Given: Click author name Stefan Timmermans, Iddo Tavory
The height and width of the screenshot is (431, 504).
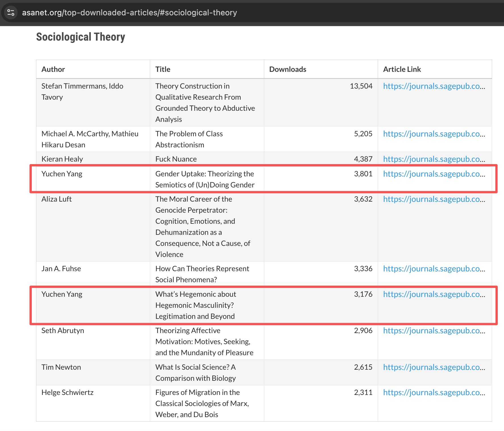Looking at the screenshot, I should tap(82, 91).
